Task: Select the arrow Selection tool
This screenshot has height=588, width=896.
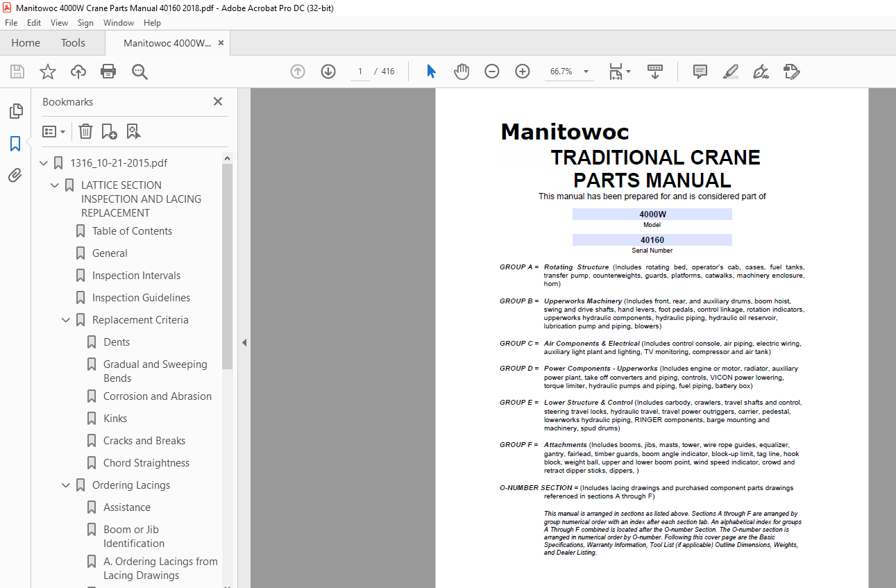Action: coord(431,72)
